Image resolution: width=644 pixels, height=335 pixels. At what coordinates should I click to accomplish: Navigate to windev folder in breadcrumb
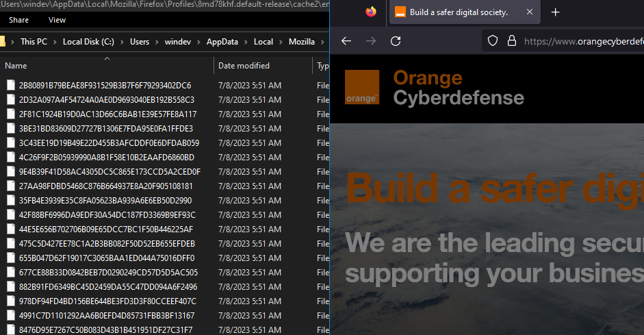(178, 42)
